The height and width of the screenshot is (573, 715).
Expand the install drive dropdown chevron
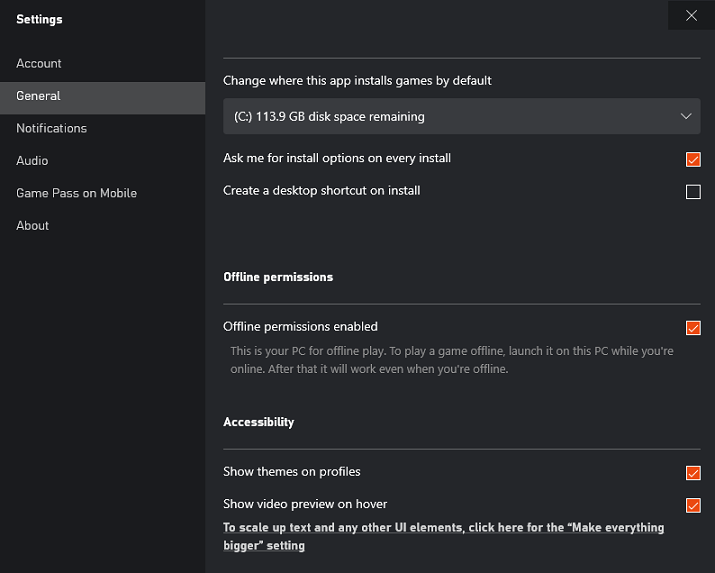(x=686, y=116)
